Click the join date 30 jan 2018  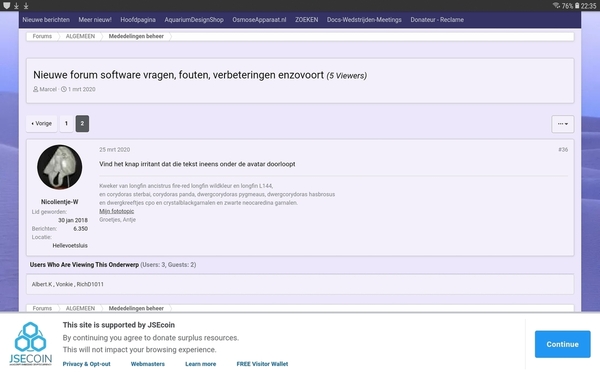coord(73,220)
